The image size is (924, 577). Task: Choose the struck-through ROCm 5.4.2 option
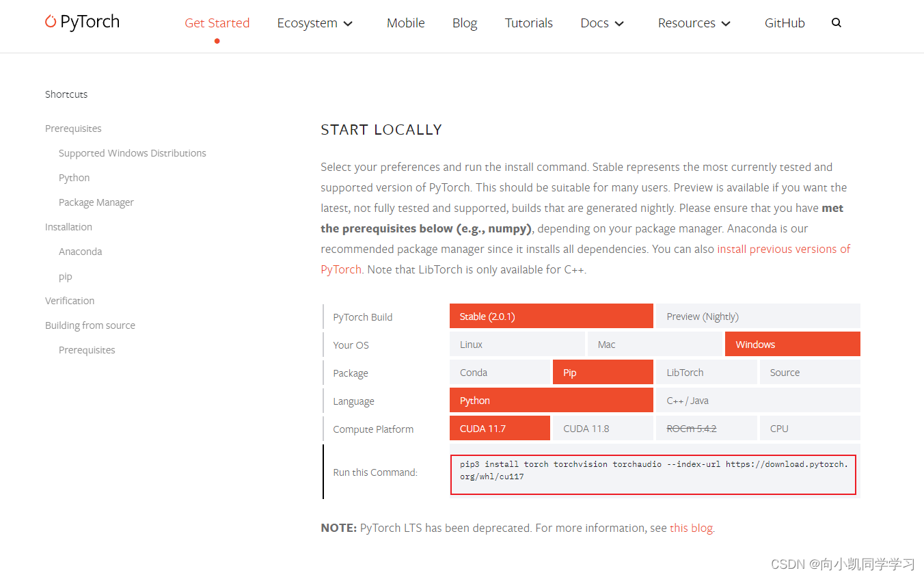point(707,429)
